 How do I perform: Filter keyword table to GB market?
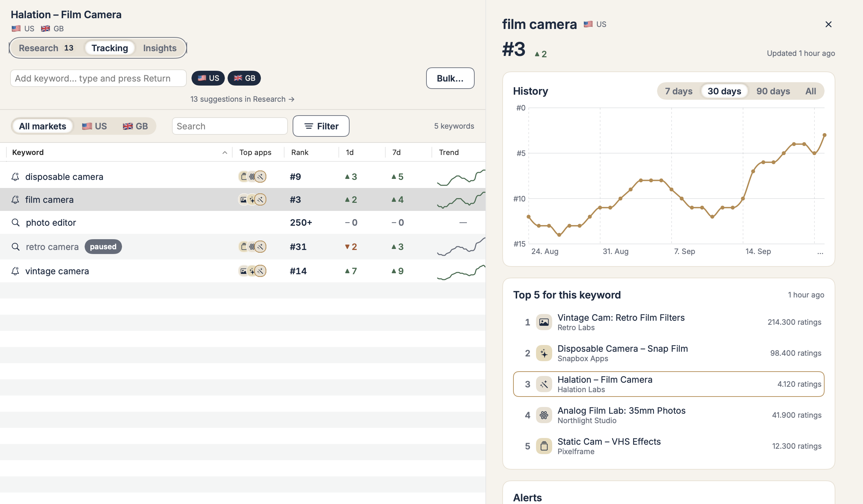(x=135, y=126)
